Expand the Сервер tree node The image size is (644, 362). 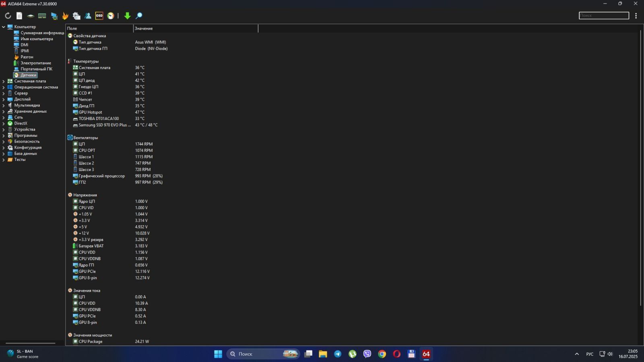pos(4,93)
